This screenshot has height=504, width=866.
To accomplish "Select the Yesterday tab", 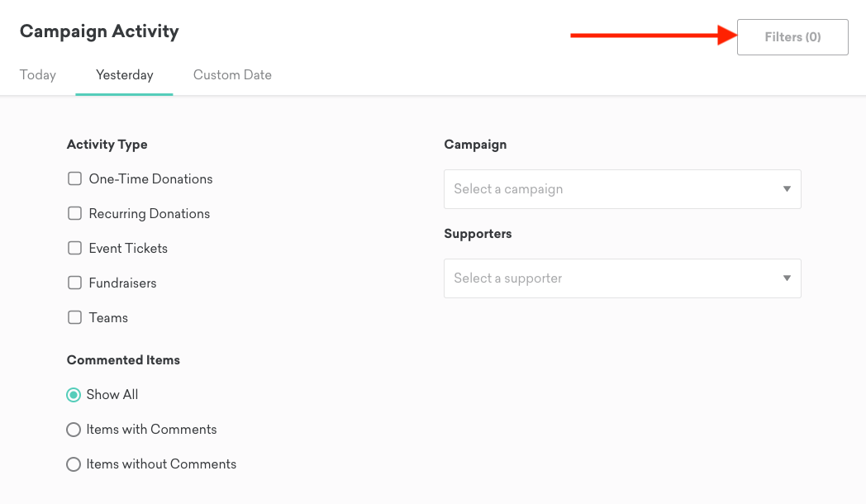I will pyautogui.click(x=124, y=75).
